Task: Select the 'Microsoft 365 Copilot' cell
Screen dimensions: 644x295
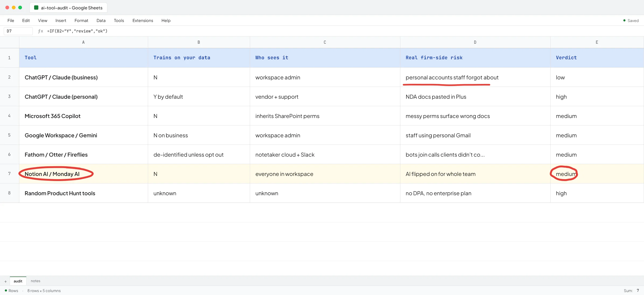Action: coord(83,116)
